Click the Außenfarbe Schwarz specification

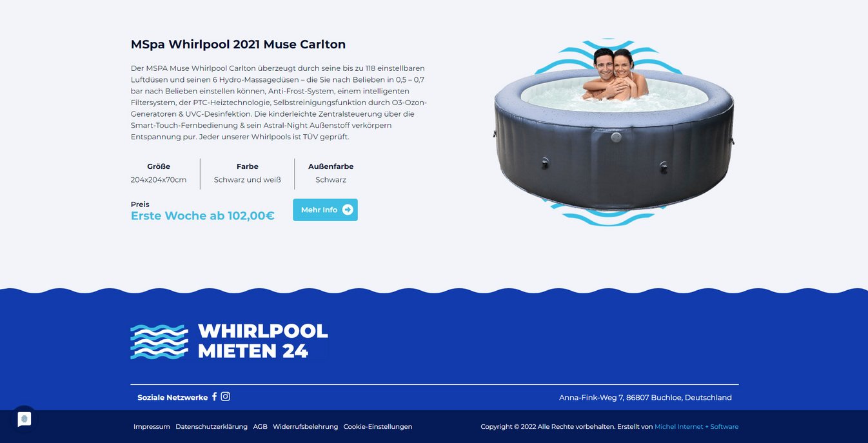[x=331, y=173]
